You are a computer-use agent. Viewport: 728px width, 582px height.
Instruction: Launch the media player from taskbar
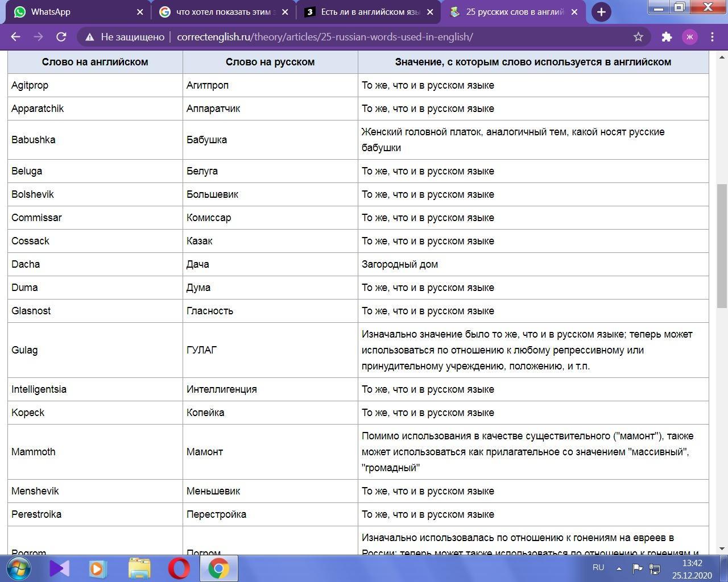[x=97, y=568]
